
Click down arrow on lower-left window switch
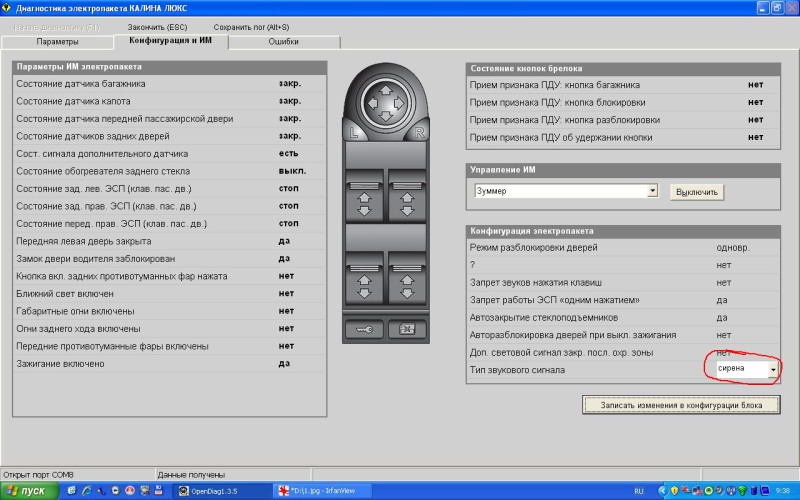[364, 293]
